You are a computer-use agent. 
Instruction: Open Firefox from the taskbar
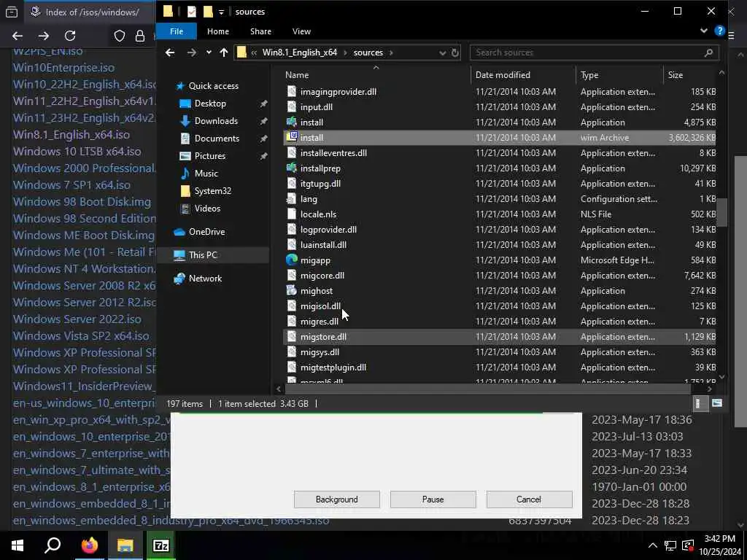89,545
